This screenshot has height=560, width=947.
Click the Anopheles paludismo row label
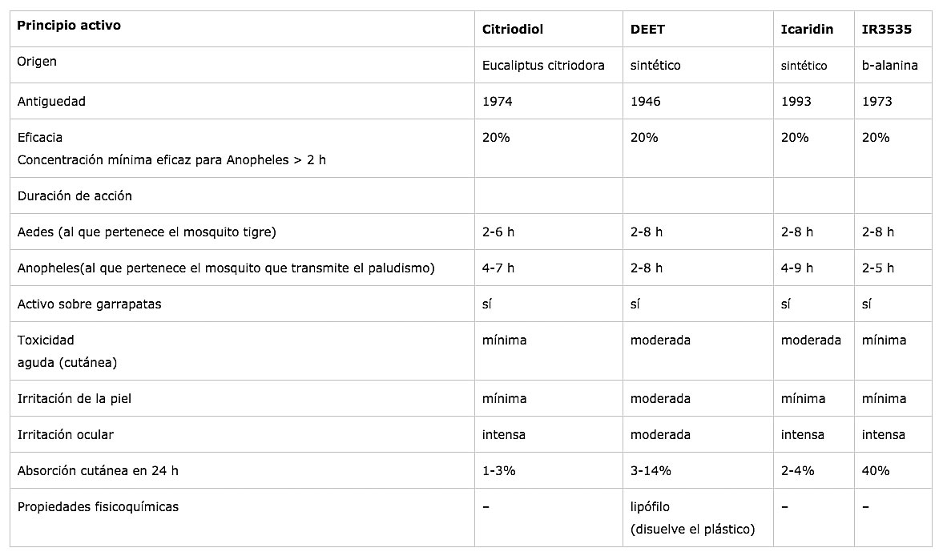226,268
